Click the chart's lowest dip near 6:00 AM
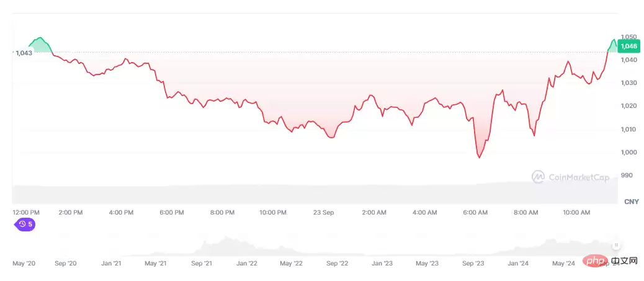The width and height of the screenshot is (644, 281). [479, 158]
